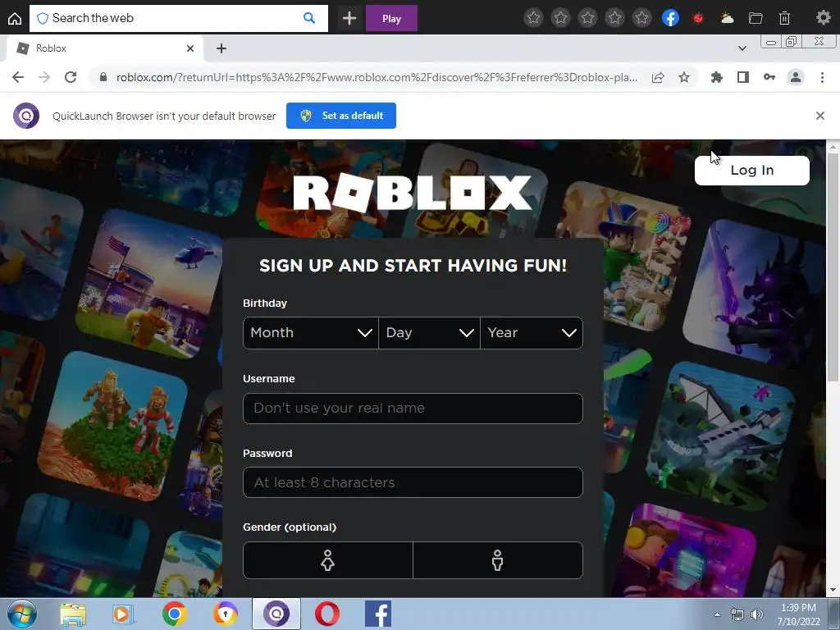The image size is (840, 630).
Task: Go to the browser home page
Action: pyautogui.click(x=15, y=19)
